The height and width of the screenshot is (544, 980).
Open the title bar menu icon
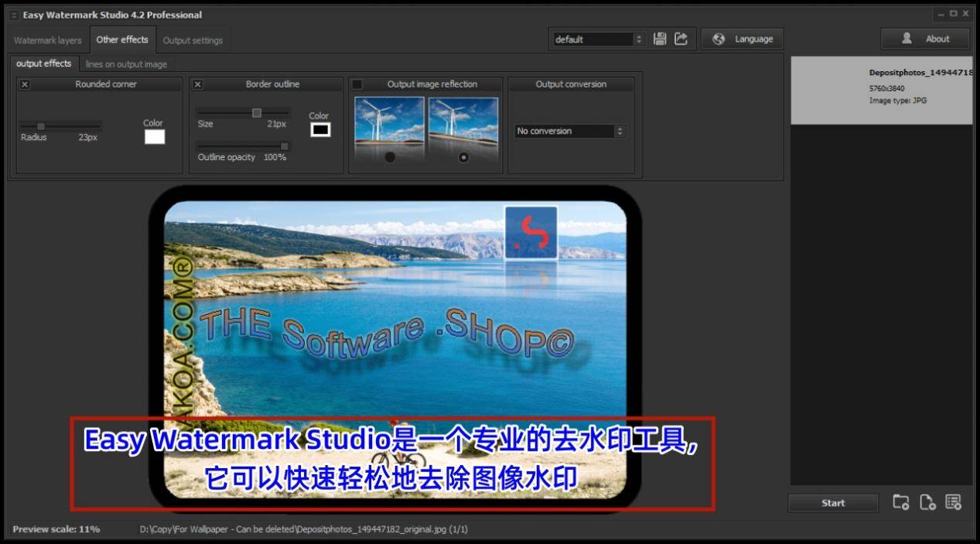coord(13,15)
